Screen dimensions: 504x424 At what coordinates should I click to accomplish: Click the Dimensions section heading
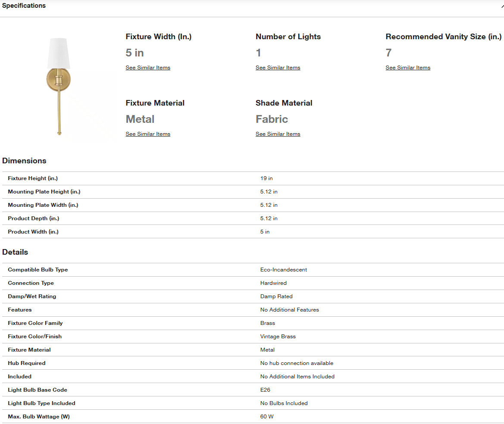[24, 161]
